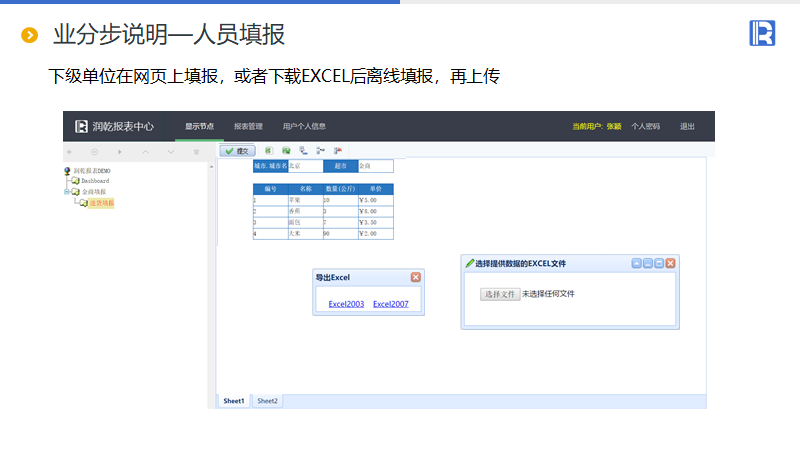Screen dimensions: 800x450
Task: Click the pencil icon in EXCEL file dialog title
Action: [x=469, y=263]
